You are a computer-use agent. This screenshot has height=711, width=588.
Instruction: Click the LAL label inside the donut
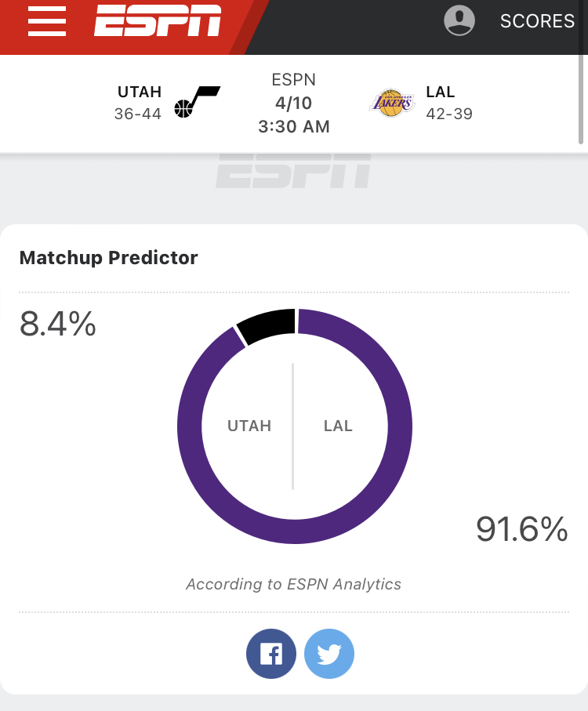click(x=338, y=426)
